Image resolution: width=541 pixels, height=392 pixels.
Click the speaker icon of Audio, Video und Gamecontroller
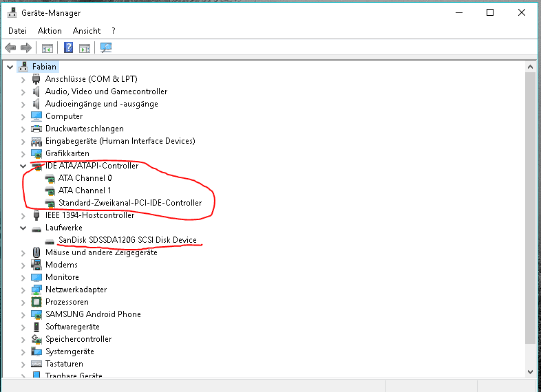pyautogui.click(x=36, y=91)
